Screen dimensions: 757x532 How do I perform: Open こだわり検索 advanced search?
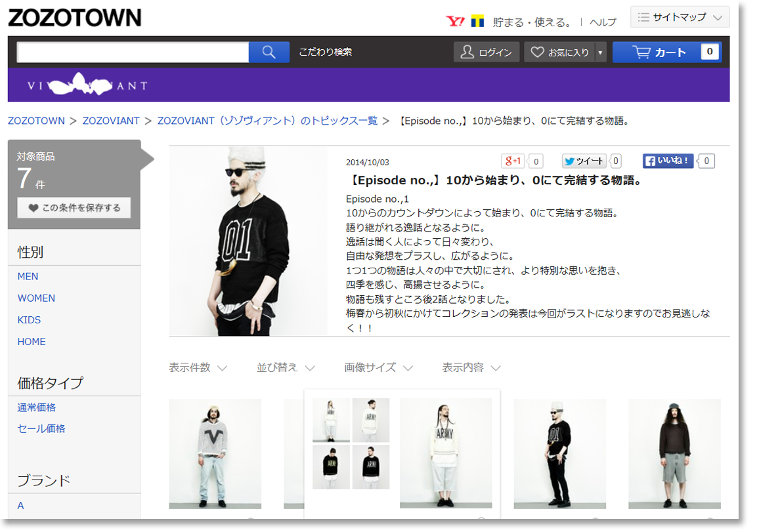326,52
